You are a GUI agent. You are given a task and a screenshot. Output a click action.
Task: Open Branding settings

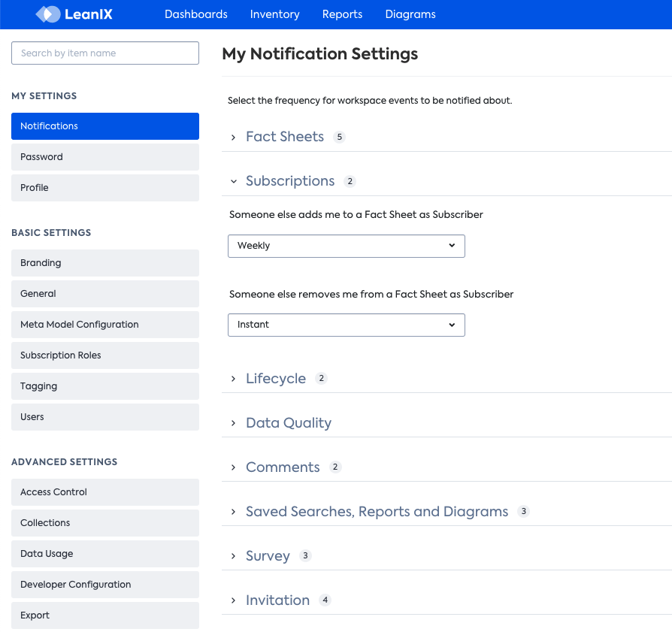105,263
